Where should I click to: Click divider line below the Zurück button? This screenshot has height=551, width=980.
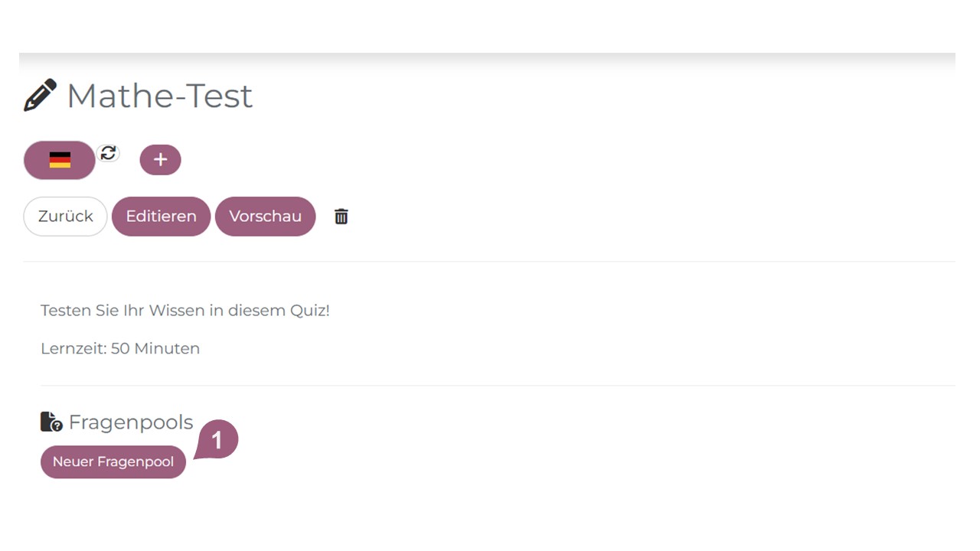[x=490, y=262]
